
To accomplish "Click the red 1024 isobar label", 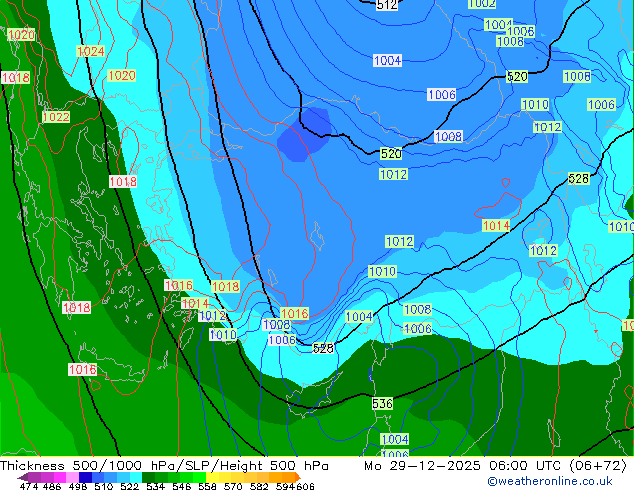I will coord(91,51).
